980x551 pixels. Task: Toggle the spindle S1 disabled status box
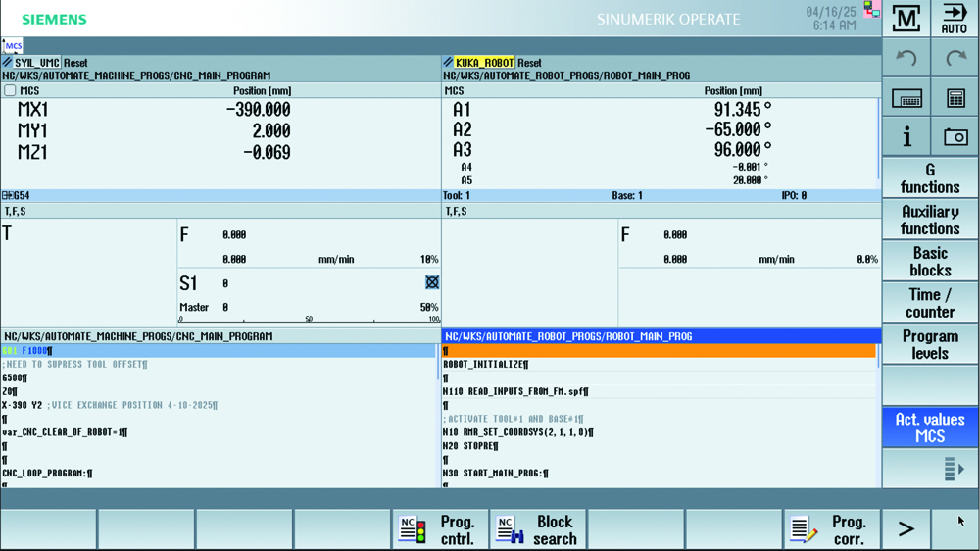point(432,282)
